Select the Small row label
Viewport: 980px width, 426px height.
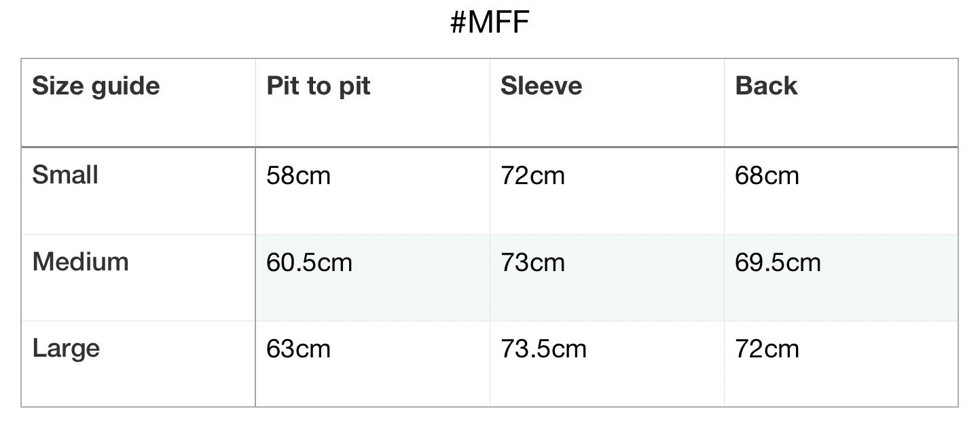[x=65, y=175]
